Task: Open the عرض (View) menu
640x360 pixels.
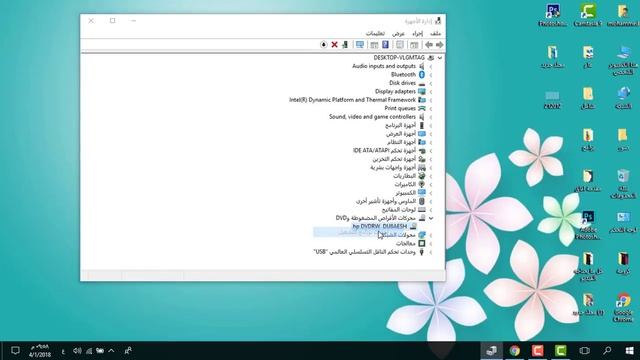Action: [398, 33]
